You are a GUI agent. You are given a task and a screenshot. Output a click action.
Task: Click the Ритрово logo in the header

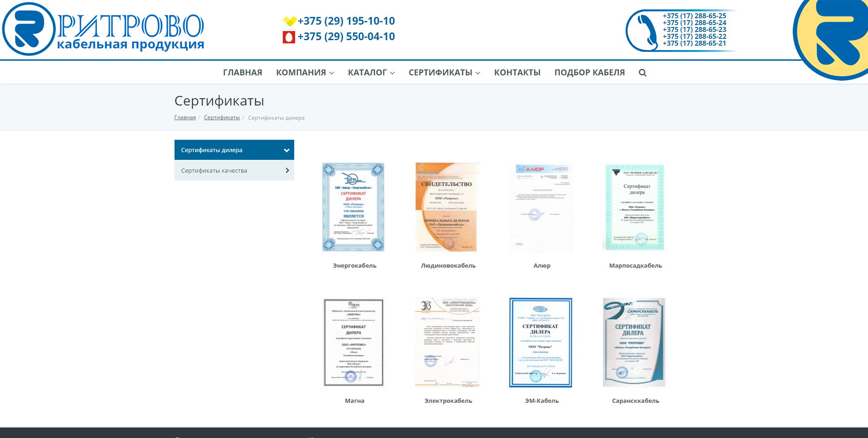(103, 29)
